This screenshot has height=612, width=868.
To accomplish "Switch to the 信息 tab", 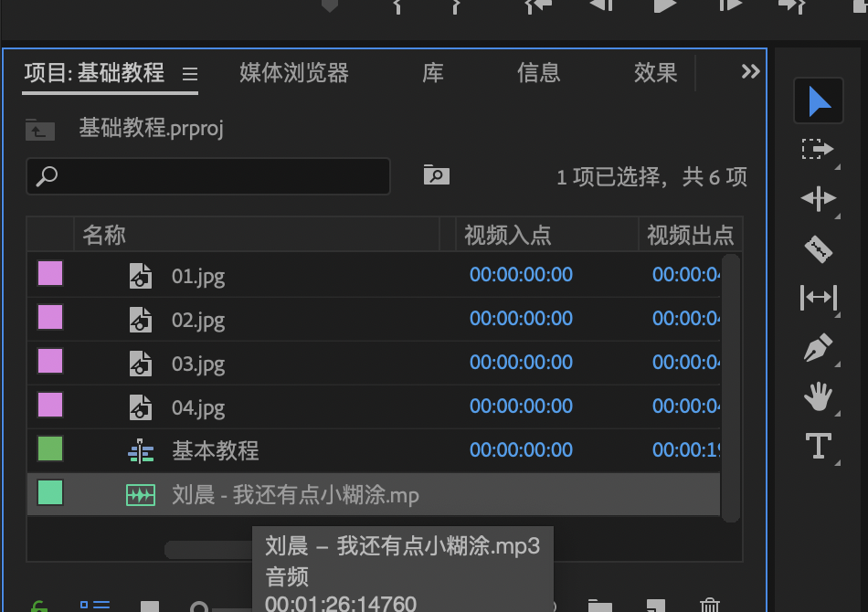I will 539,72.
